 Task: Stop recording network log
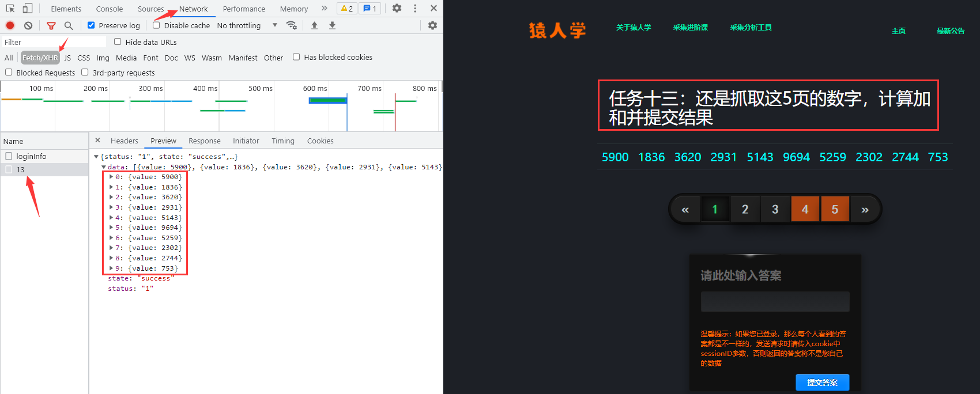pos(10,25)
